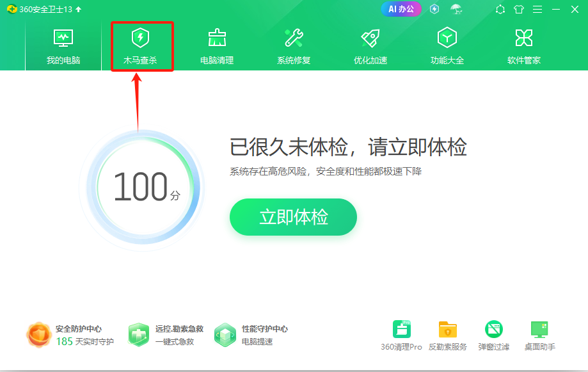Minimize the 360 window
Screen dimensions: 588x372
(x=556, y=10)
